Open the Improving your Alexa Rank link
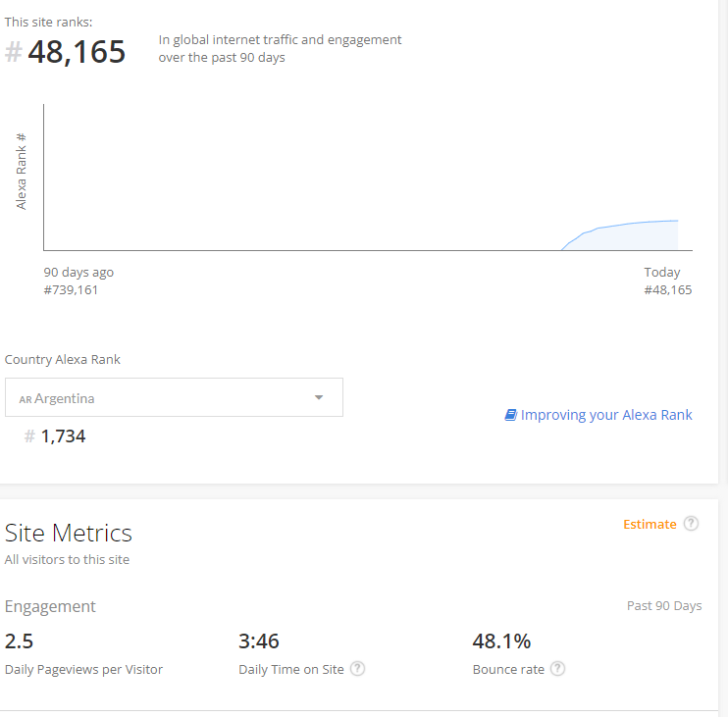The width and height of the screenshot is (728, 717). (x=606, y=415)
